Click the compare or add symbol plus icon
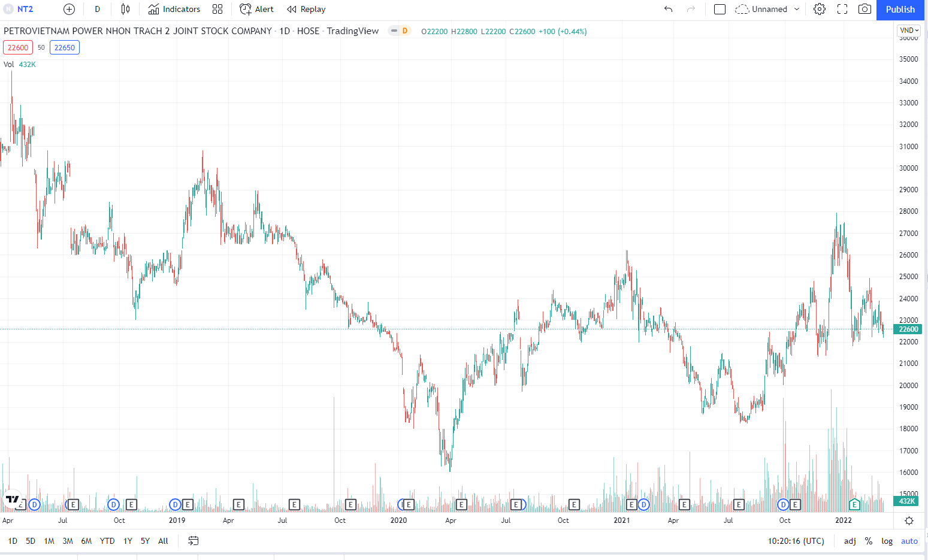The height and width of the screenshot is (560, 928). (x=69, y=9)
